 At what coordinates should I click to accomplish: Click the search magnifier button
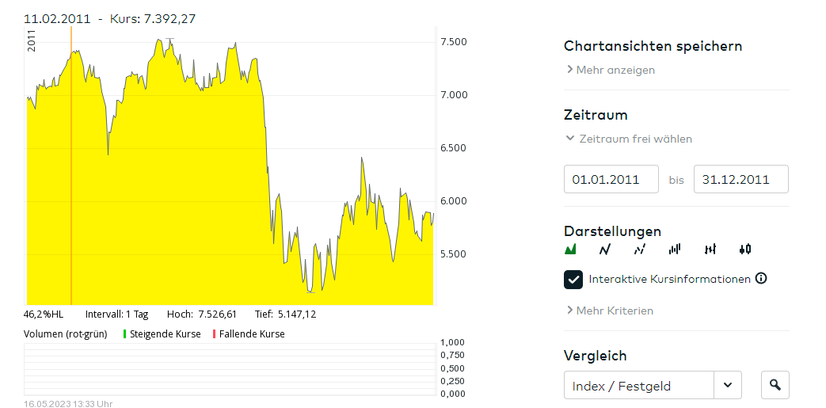774,385
